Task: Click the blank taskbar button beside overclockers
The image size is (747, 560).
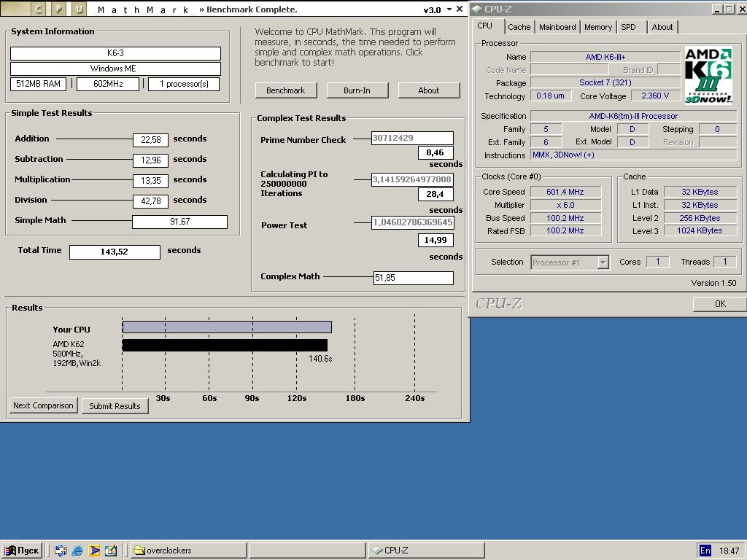Action: pos(307,551)
